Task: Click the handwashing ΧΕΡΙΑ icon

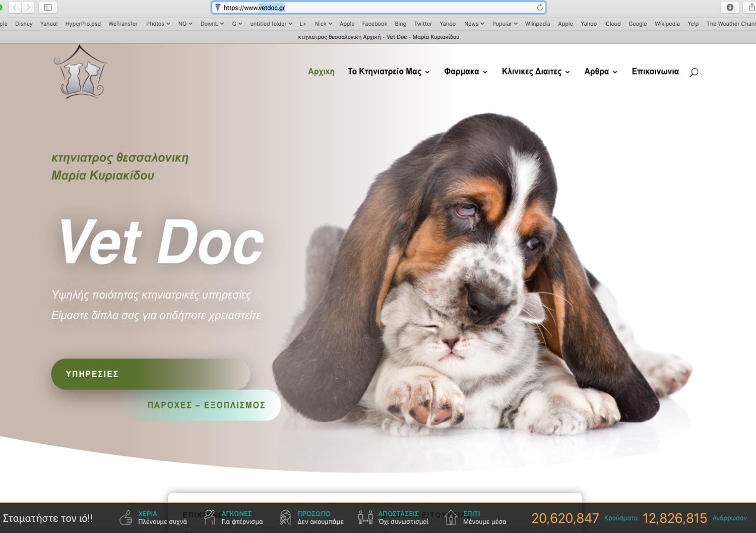Action: [x=126, y=517]
